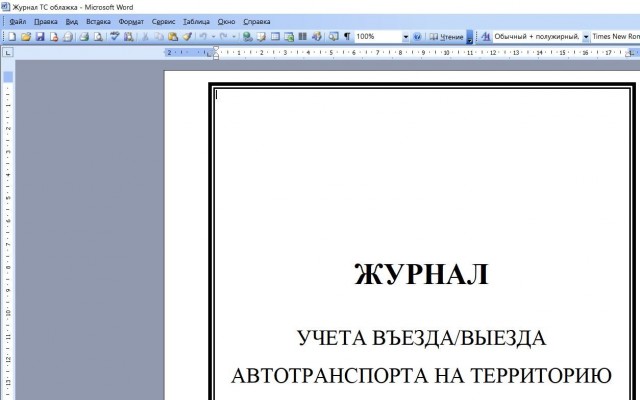Click the Word document icon in the title bar
The height and width of the screenshot is (400, 640).
pyautogui.click(x=5, y=7)
